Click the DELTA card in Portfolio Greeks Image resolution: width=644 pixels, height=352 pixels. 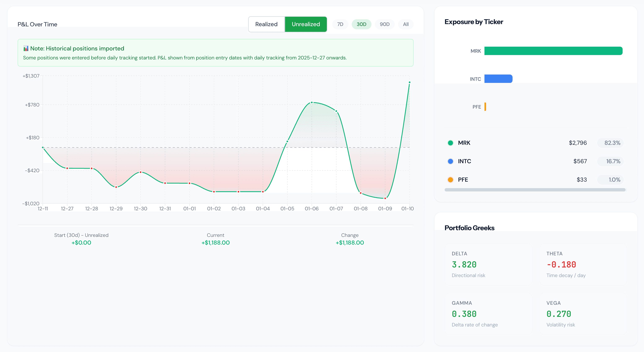click(x=489, y=265)
